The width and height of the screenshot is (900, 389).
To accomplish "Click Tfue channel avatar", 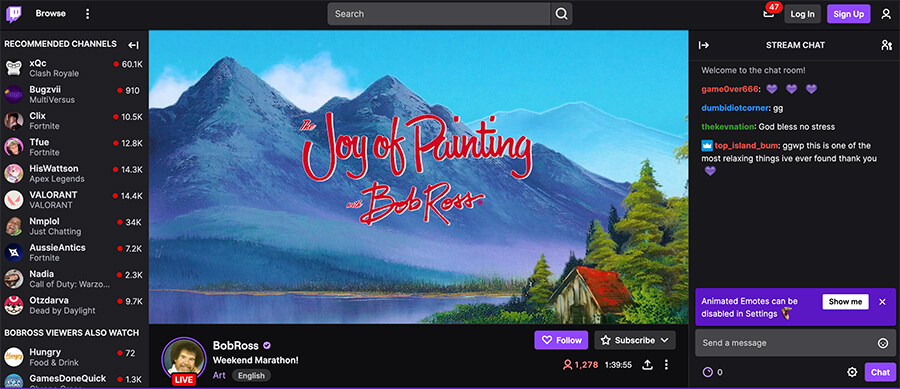I will click(x=14, y=147).
